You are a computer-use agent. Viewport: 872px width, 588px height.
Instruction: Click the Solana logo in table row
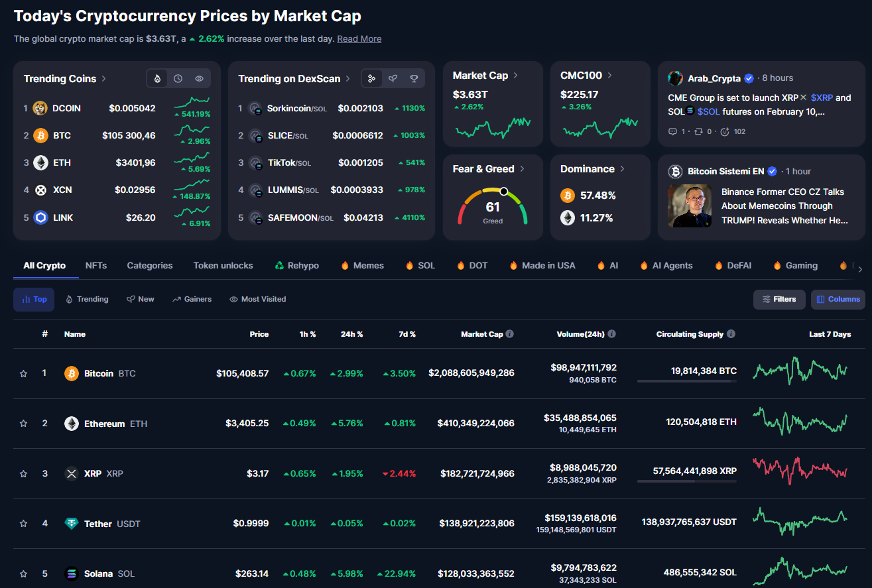coord(72,574)
